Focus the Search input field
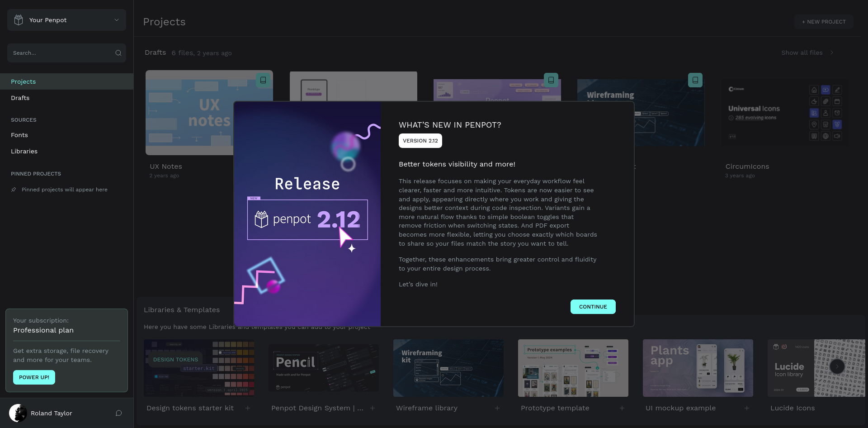Screen dimensions: 868x428 pyautogui.click(x=61, y=53)
